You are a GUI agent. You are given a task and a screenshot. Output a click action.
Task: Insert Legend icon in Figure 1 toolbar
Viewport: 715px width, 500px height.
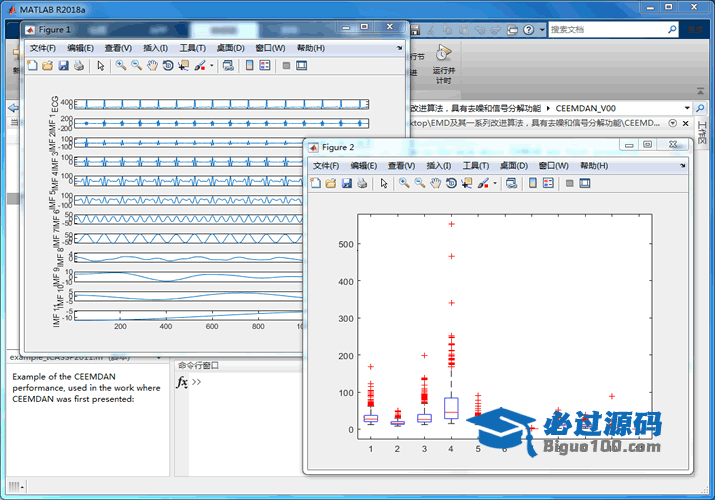coord(265,66)
